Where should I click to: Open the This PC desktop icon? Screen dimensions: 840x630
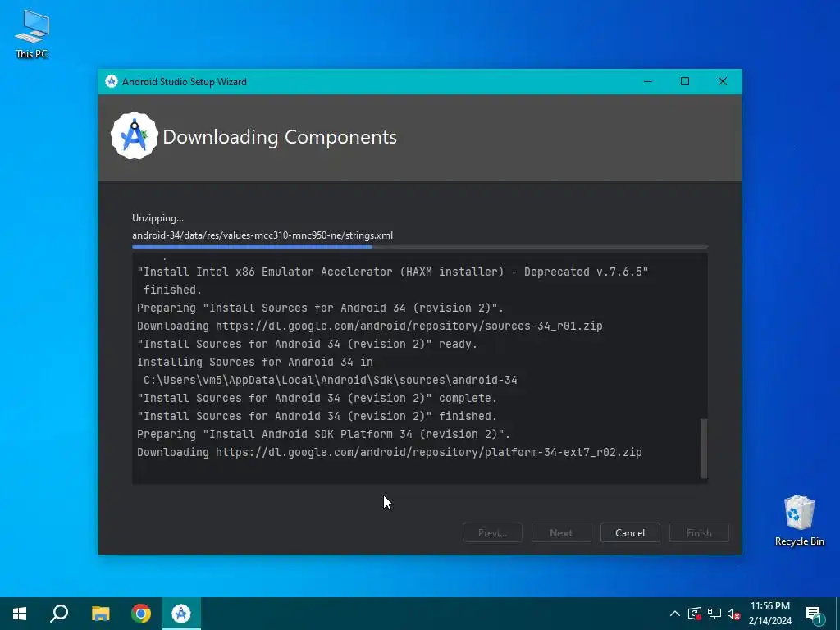pyautogui.click(x=32, y=34)
